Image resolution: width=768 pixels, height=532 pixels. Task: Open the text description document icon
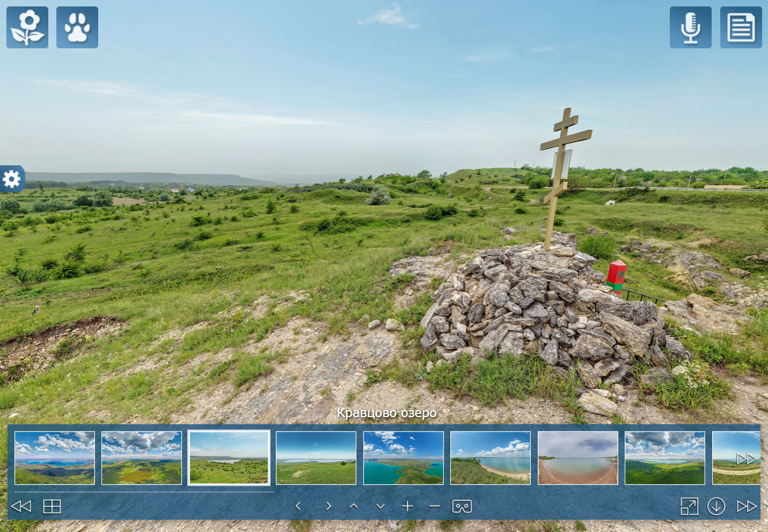point(741,27)
